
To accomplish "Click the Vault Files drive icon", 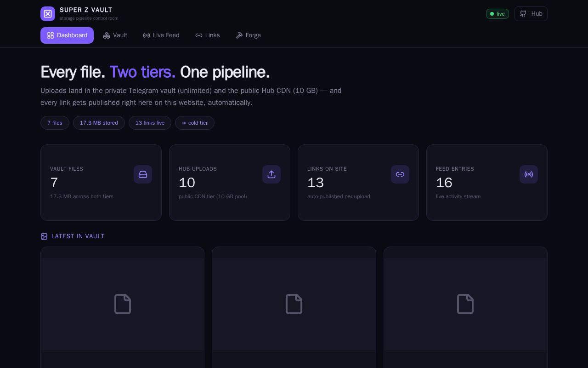I will coord(143,174).
